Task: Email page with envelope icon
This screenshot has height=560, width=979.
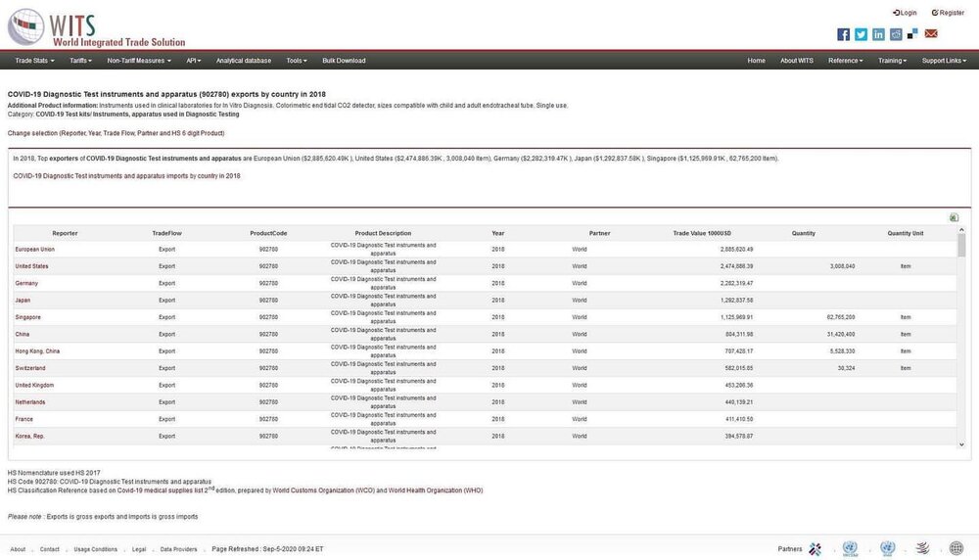Action: [931, 33]
